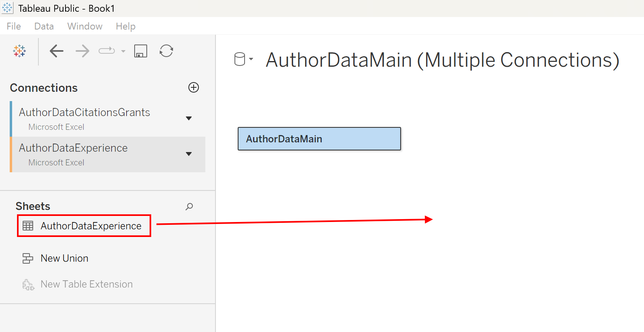Edit the AuthorDataMain (Multiple Connections) title

[443, 60]
